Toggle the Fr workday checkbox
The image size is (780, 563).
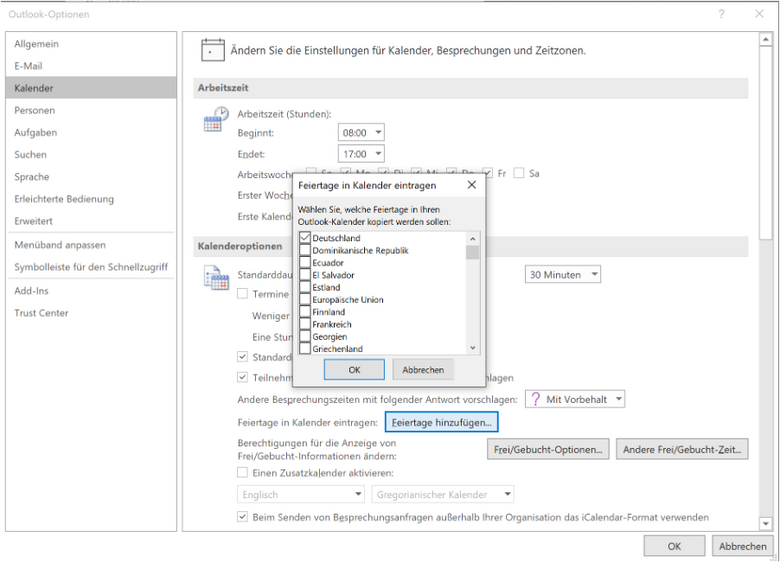[488, 173]
